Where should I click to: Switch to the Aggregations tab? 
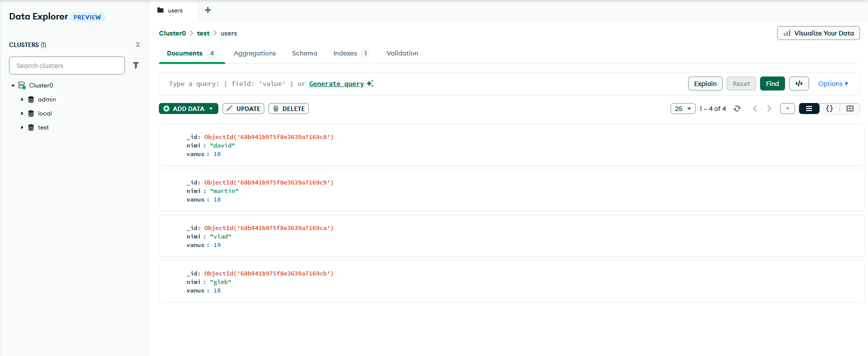click(255, 53)
